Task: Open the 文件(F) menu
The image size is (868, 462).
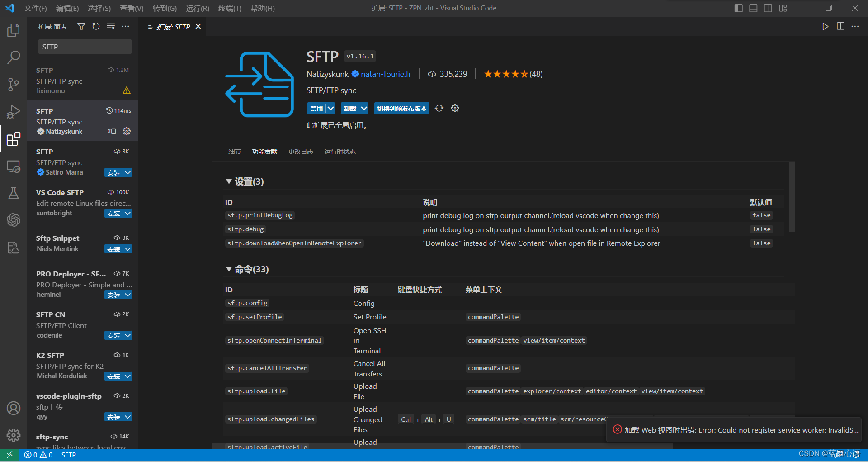Action: click(x=36, y=8)
